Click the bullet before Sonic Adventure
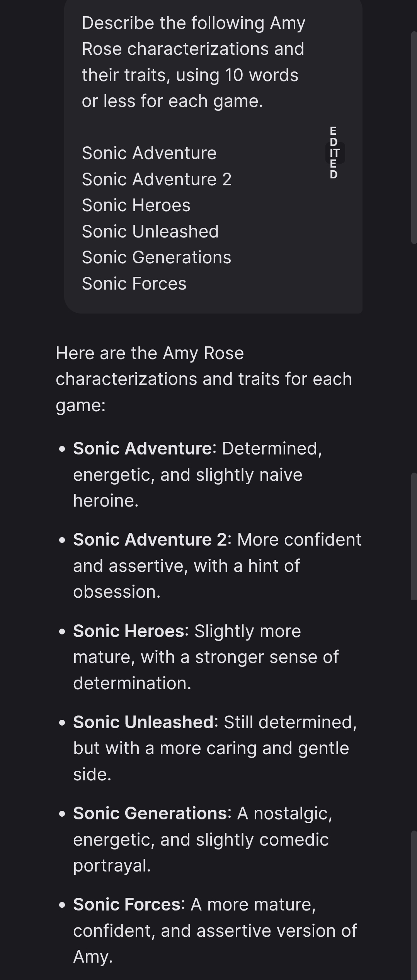Viewport: 417px width, 980px height. [x=62, y=449]
